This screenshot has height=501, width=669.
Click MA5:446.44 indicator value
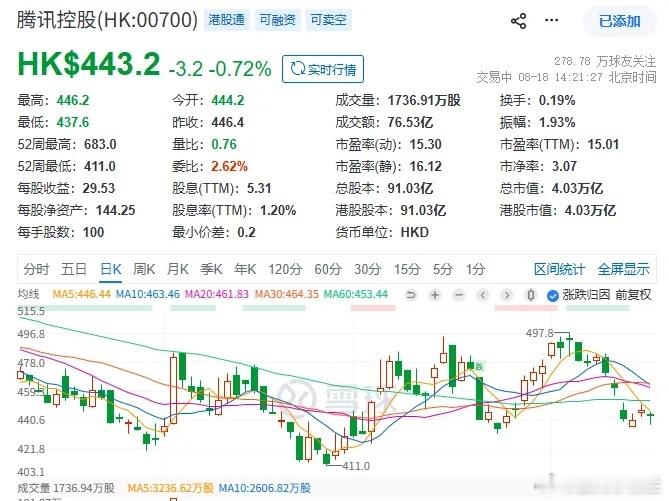81,294
